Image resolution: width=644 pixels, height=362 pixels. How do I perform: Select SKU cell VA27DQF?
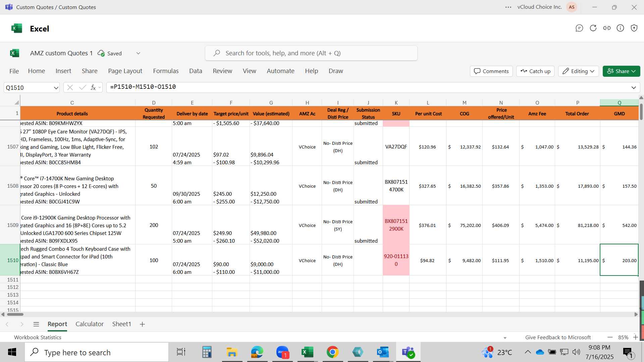coord(396,147)
